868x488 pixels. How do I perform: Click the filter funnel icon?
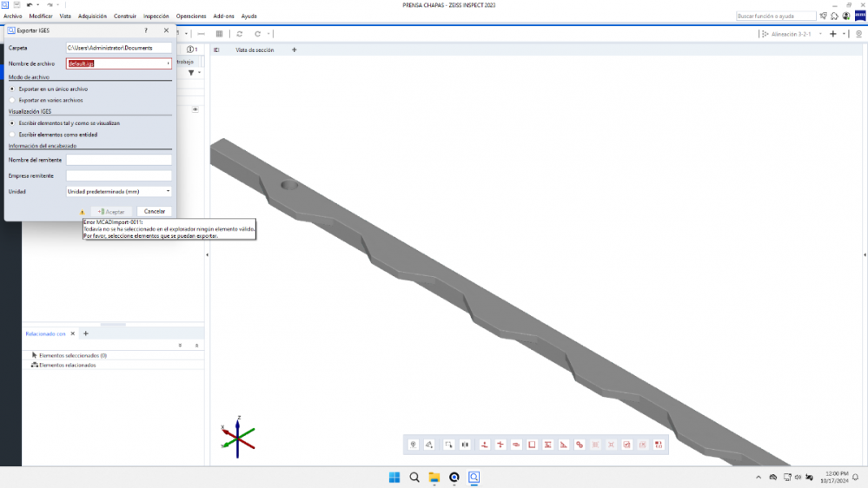tap(191, 72)
